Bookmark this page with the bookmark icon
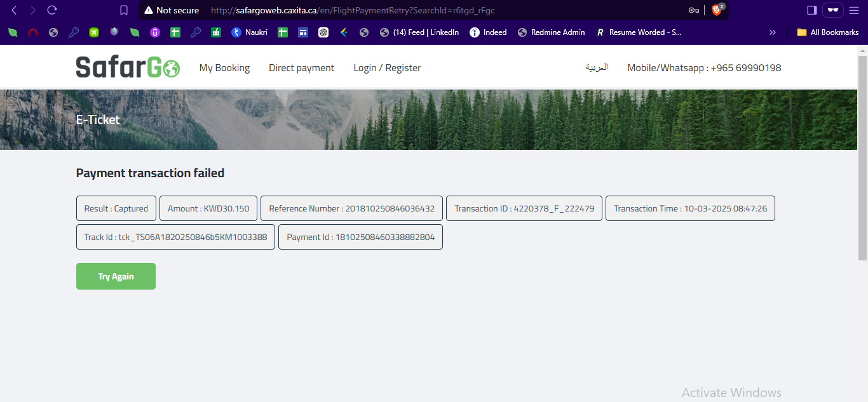This screenshot has width=868, height=402. pos(124,10)
